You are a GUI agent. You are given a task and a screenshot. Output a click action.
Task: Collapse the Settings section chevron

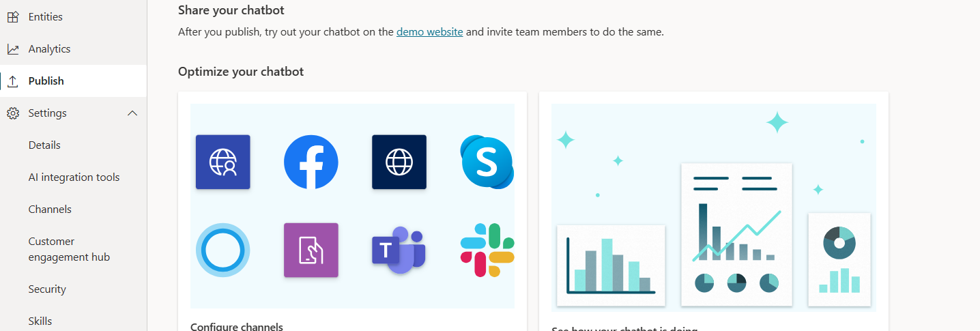[x=132, y=113]
